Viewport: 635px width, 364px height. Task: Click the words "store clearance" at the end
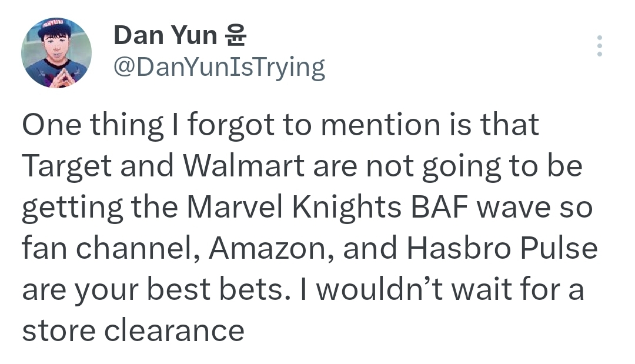(x=133, y=330)
